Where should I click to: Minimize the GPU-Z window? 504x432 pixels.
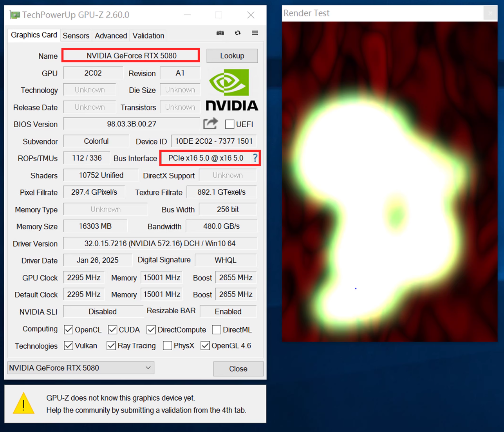point(187,15)
